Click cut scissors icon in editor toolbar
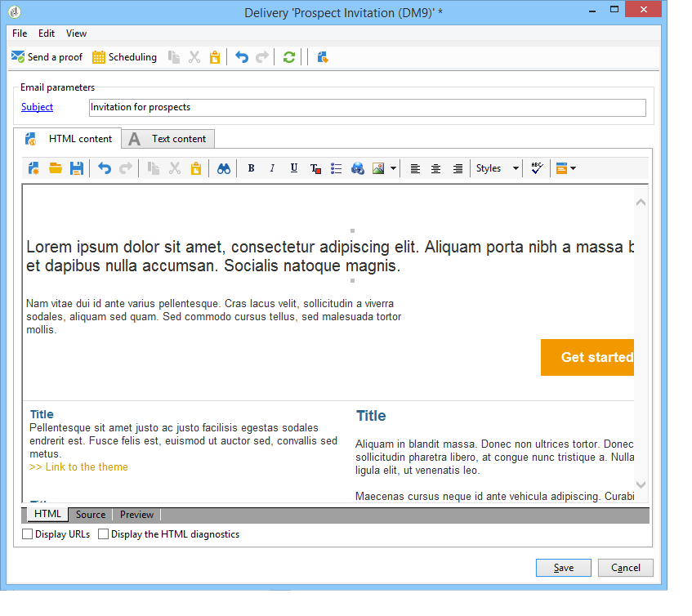692x616 pixels. pos(175,168)
